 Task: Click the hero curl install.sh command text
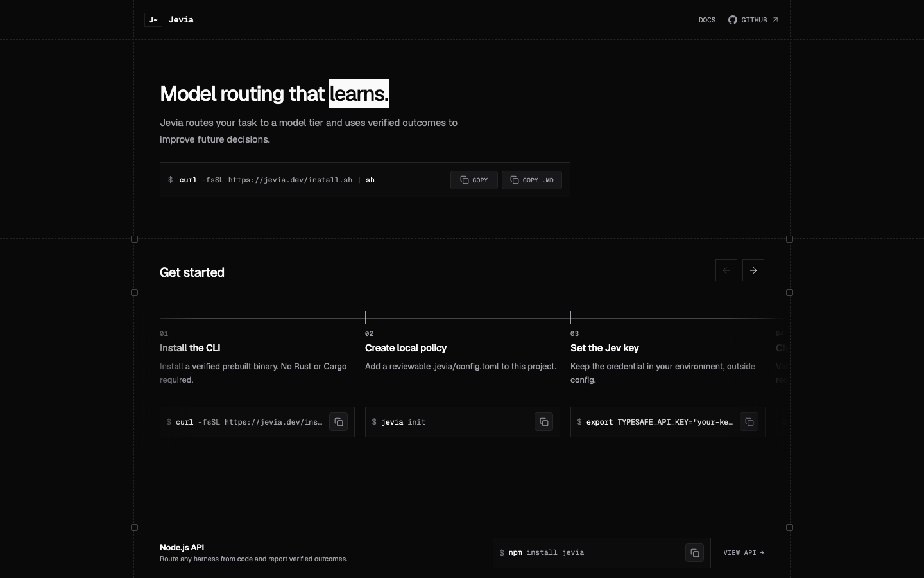pyautogui.click(x=277, y=180)
